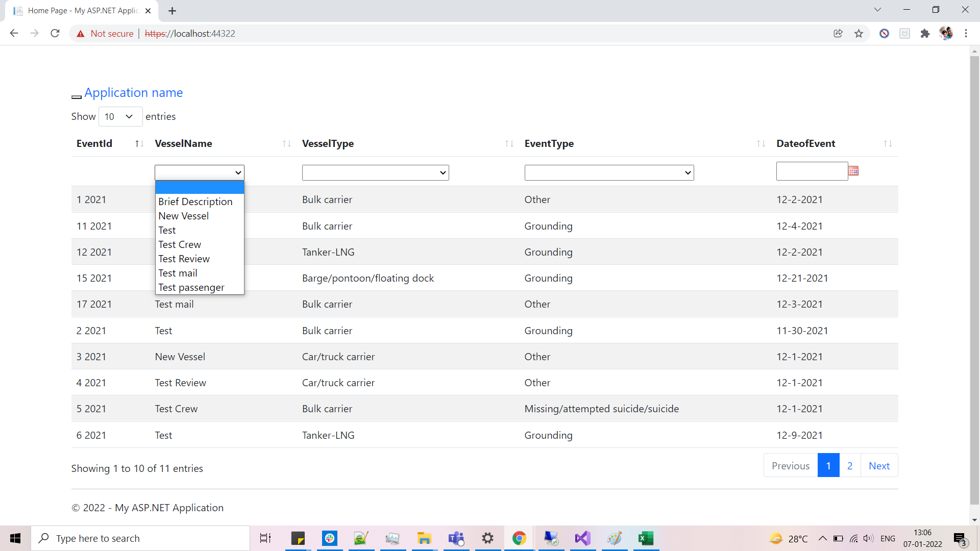Reload the localhost page
The height and width of the screenshot is (551, 980).
coord(55,33)
